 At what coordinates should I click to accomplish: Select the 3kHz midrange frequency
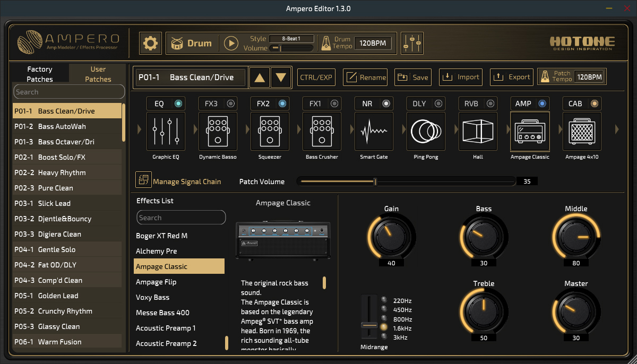point(384,336)
